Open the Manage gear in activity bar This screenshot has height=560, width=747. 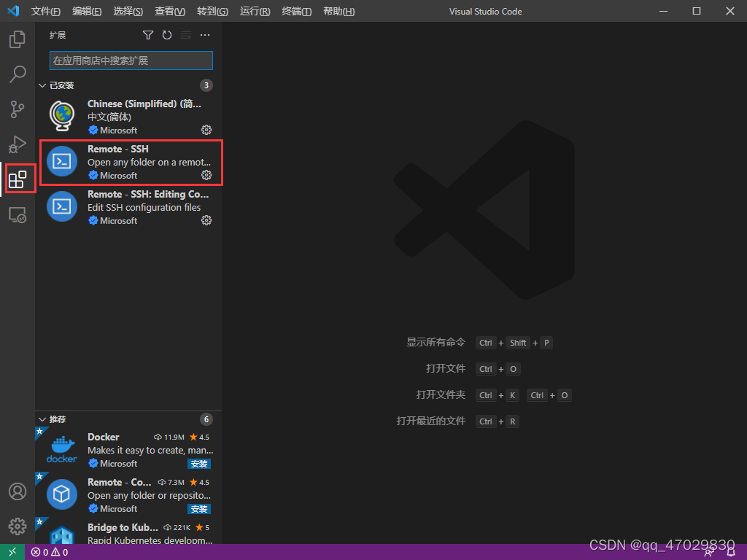point(18,526)
